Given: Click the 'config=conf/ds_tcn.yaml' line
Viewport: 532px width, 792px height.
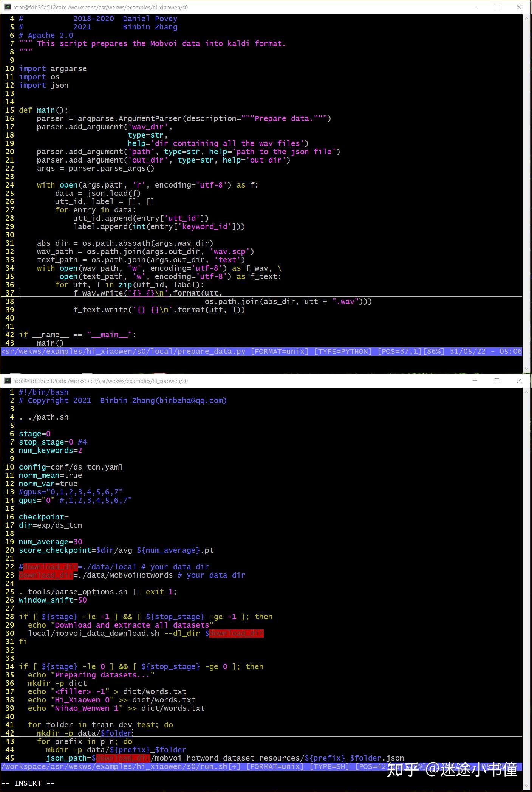Looking at the screenshot, I should pos(71,467).
